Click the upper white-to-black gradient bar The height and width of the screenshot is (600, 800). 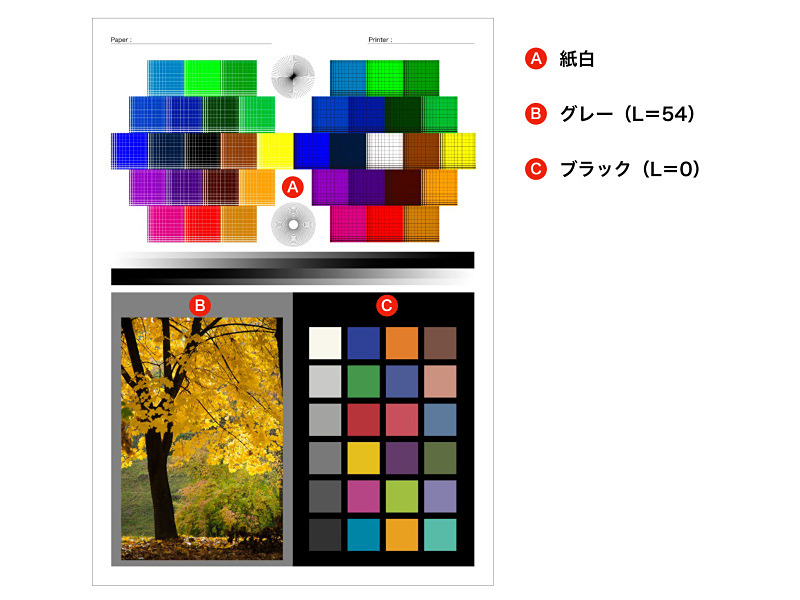293,260
